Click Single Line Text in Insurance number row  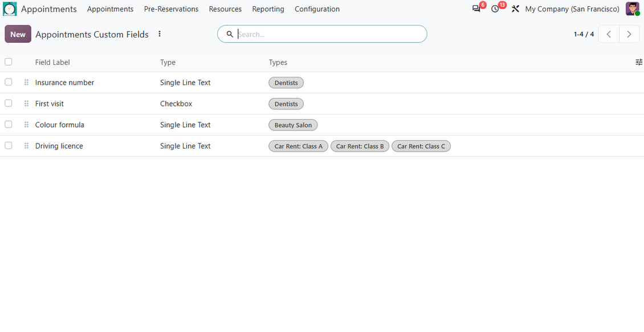[185, 83]
